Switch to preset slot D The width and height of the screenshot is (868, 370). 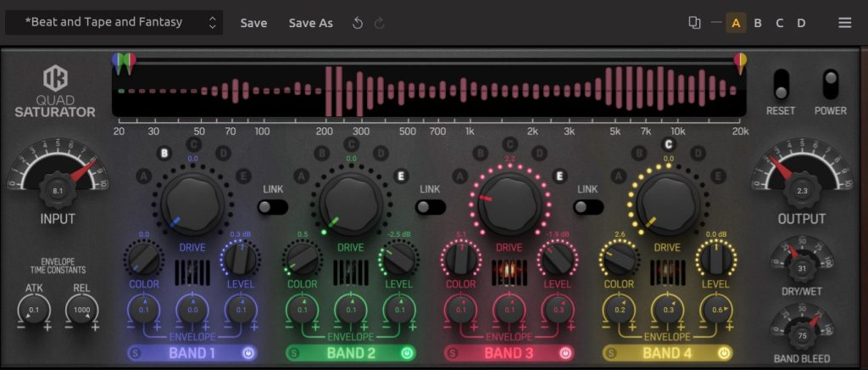pos(801,23)
